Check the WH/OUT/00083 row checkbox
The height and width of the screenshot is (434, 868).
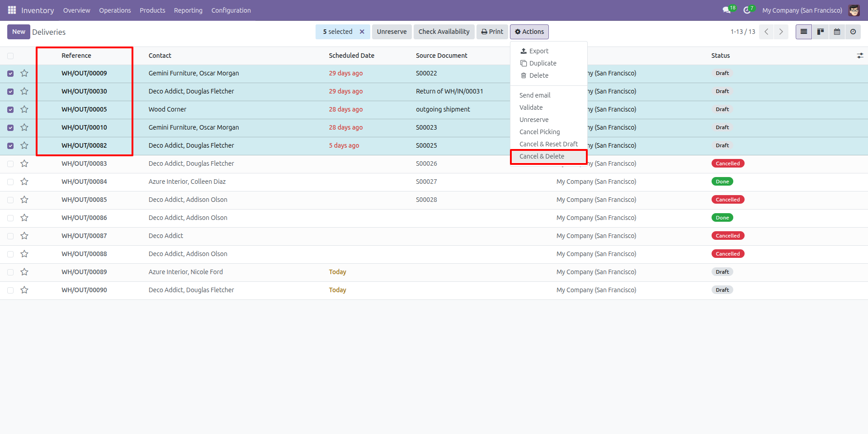(10, 164)
